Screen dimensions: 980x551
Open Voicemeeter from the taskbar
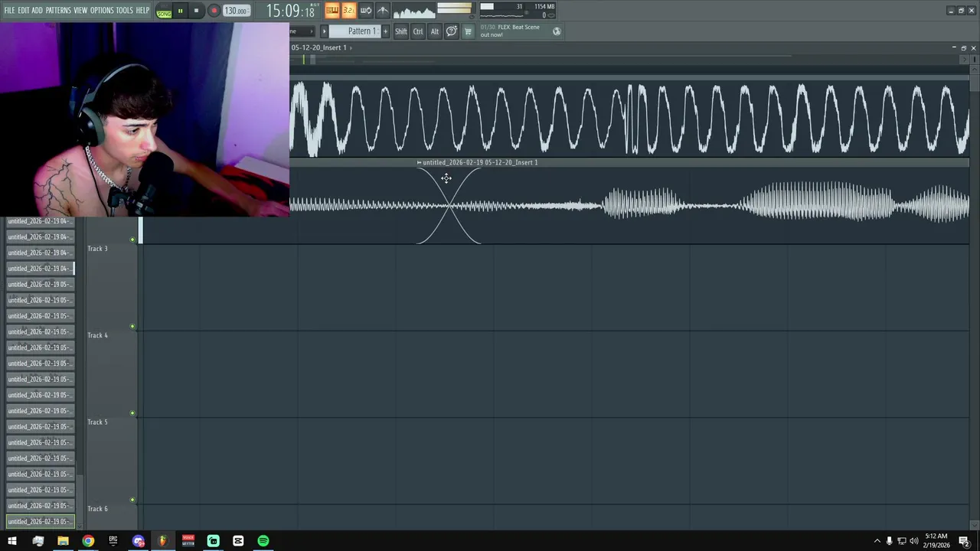[188, 541]
